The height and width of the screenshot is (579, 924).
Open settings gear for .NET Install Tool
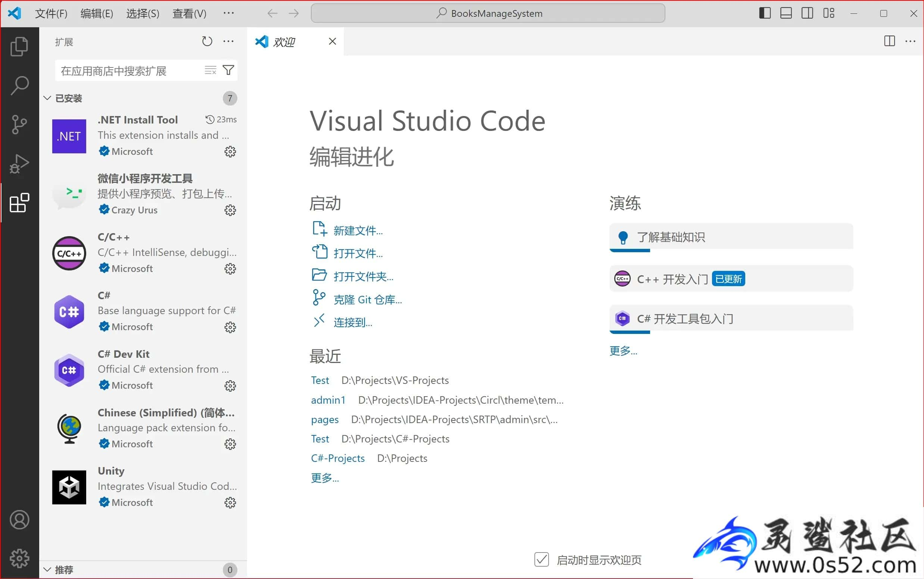tap(230, 151)
